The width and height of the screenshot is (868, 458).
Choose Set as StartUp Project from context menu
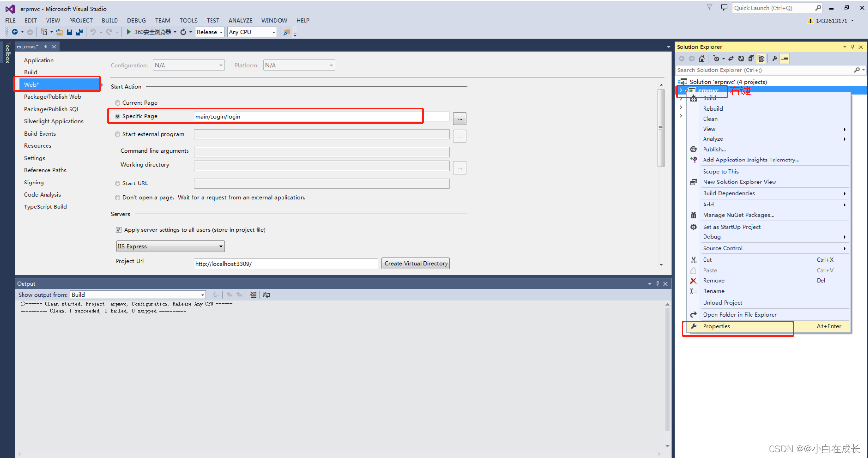[x=732, y=227]
